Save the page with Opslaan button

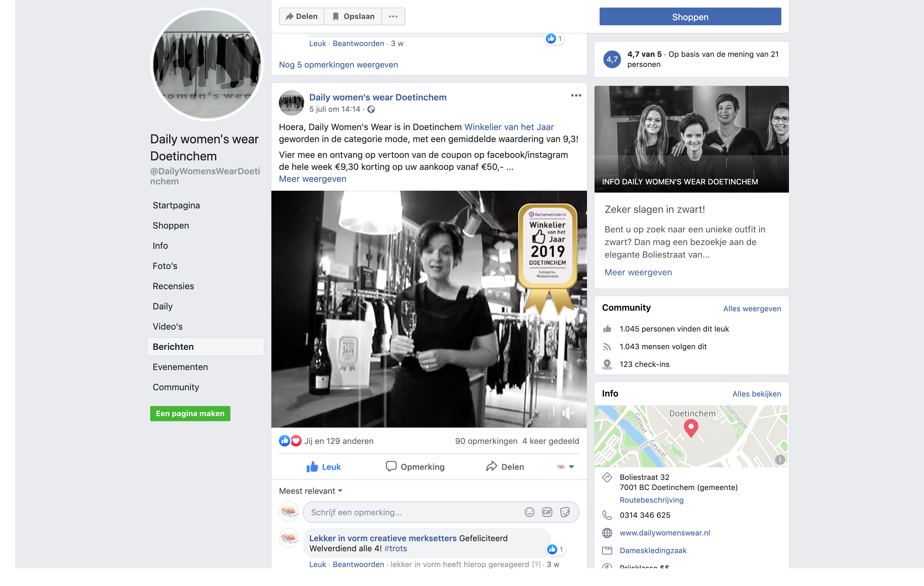(x=353, y=16)
